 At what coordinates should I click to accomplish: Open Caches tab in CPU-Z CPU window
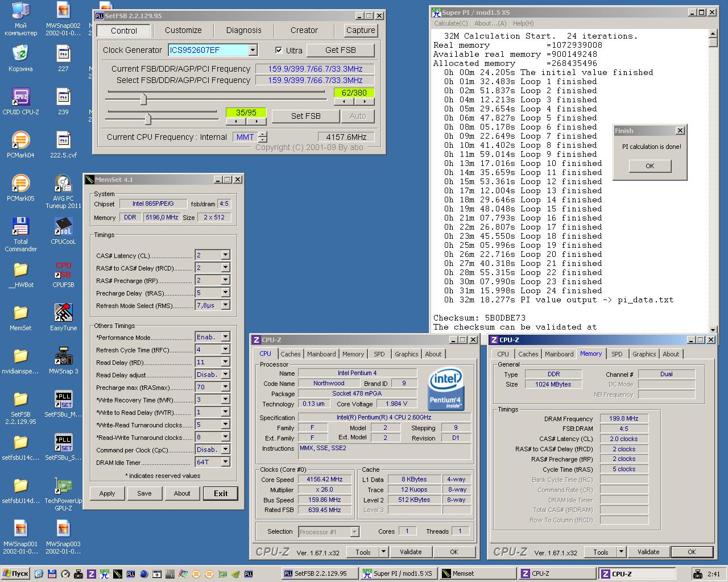click(291, 354)
